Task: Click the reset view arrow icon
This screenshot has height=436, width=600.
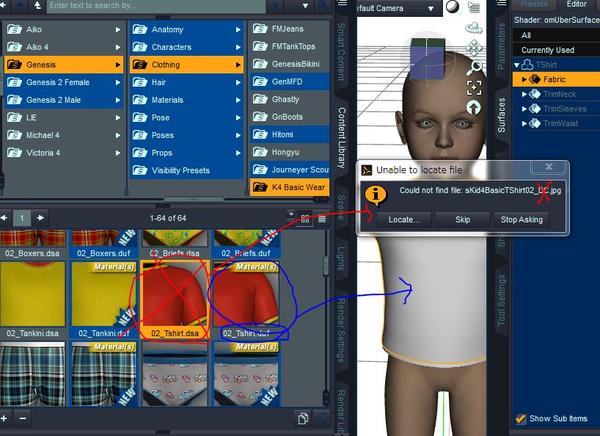Action: 474,108
